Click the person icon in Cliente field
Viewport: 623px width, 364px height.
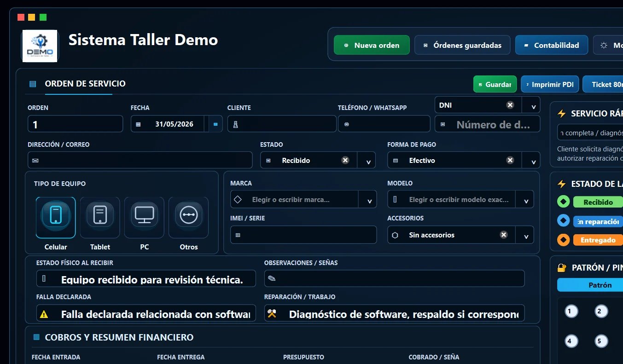click(236, 124)
